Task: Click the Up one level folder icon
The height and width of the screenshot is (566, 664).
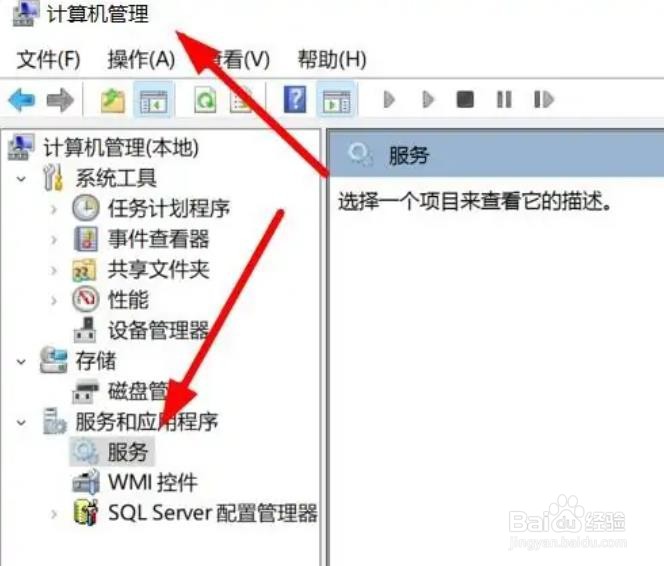Action: 113,101
